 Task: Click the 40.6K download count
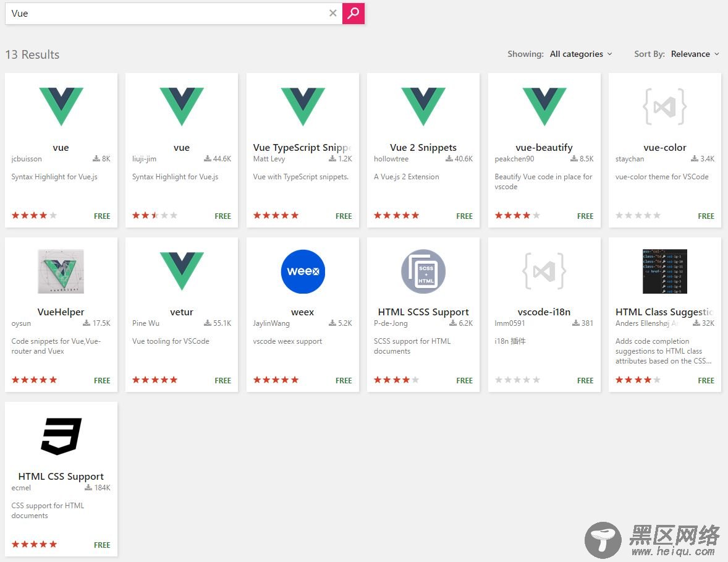click(459, 159)
